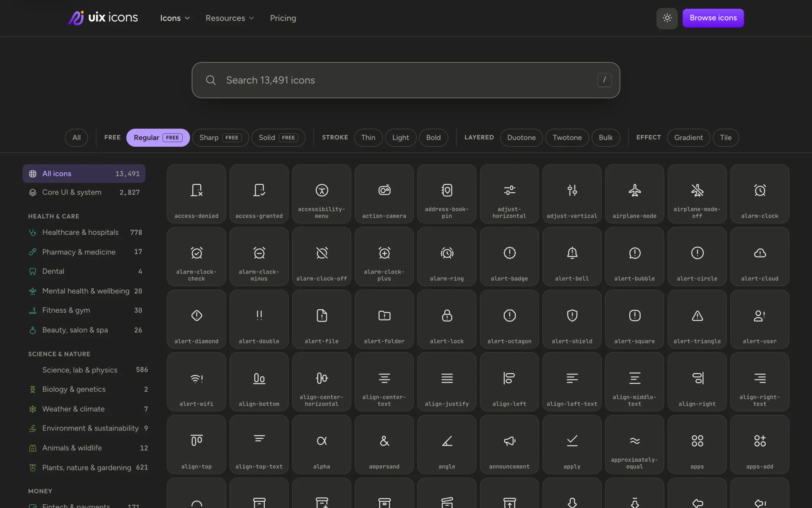The height and width of the screenshot is (508, 812).
Task: Select the access-denied icon tile
Action: tap(197, 194)
